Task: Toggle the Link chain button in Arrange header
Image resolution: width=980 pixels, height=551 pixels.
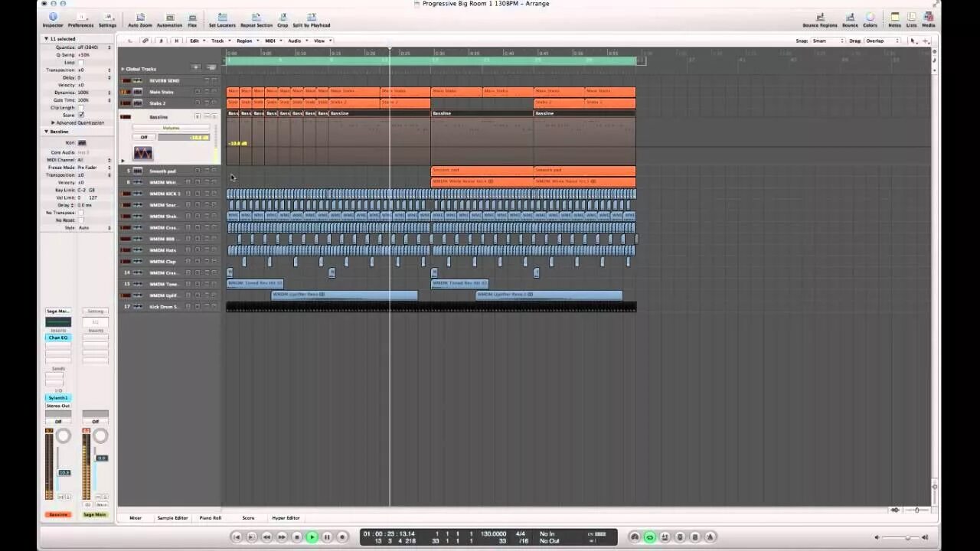Action: tap(145, 41)
